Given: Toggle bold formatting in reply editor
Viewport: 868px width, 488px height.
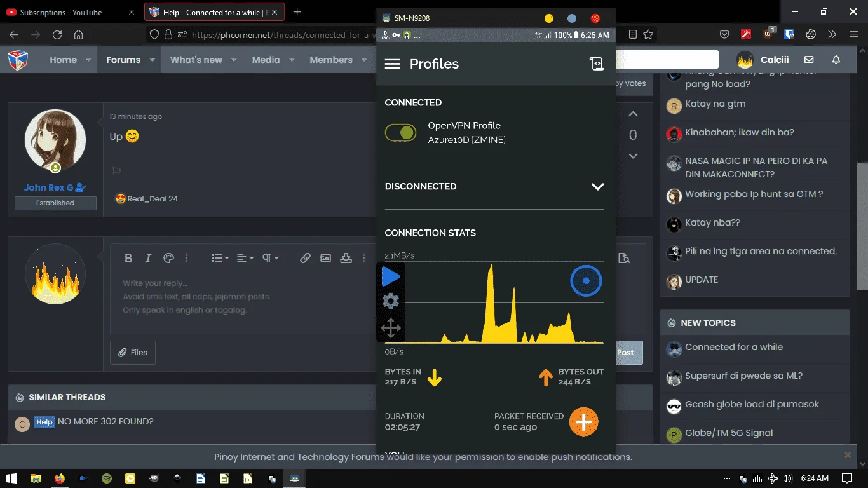Looking at the screenshot, I should tap(128, 258).
